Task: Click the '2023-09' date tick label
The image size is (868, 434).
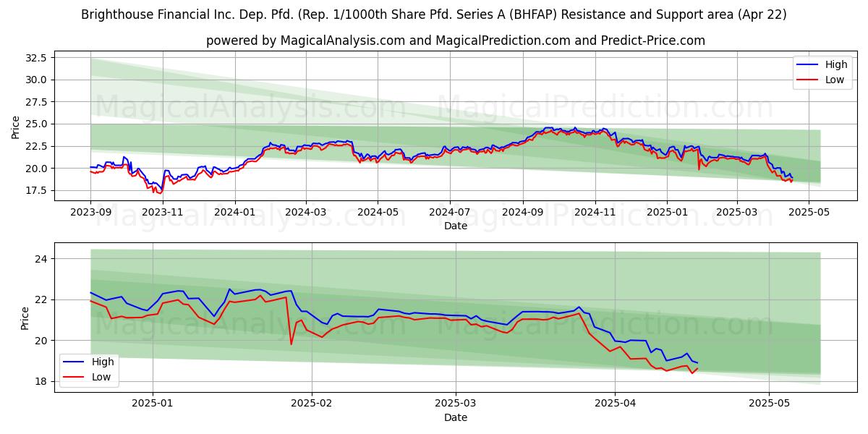Action: 90,212
